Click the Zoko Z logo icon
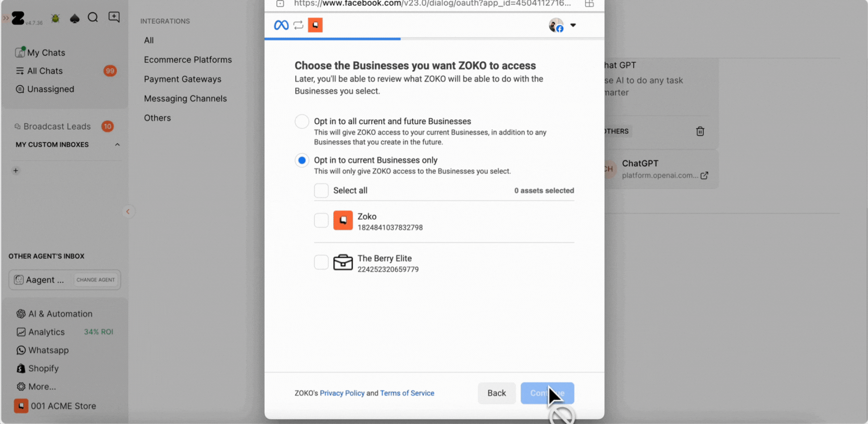868x424 pixels. tap(18, 18)
